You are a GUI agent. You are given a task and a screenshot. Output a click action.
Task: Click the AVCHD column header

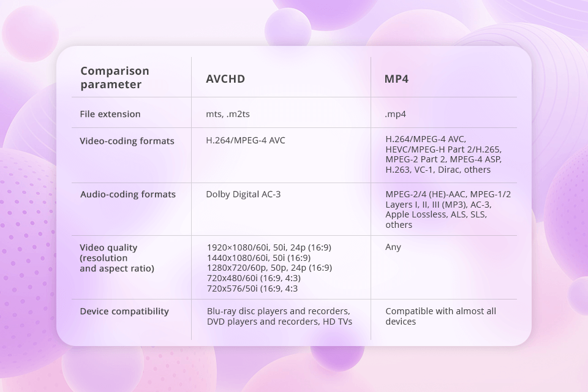pos(225,79)
